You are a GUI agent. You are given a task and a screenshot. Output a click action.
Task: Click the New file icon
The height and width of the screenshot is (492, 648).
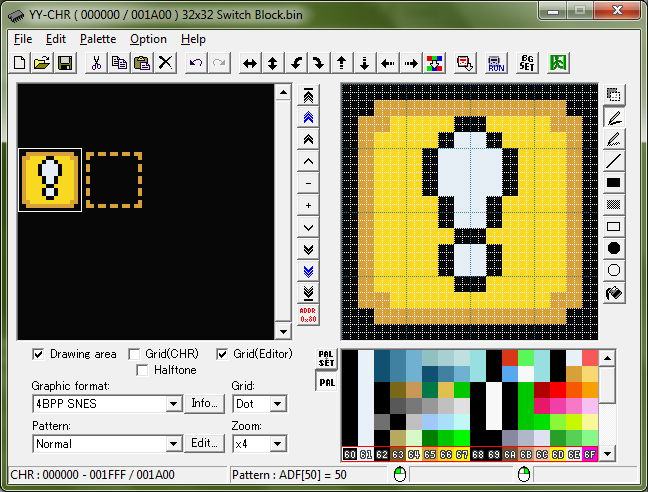click(19, 63)
